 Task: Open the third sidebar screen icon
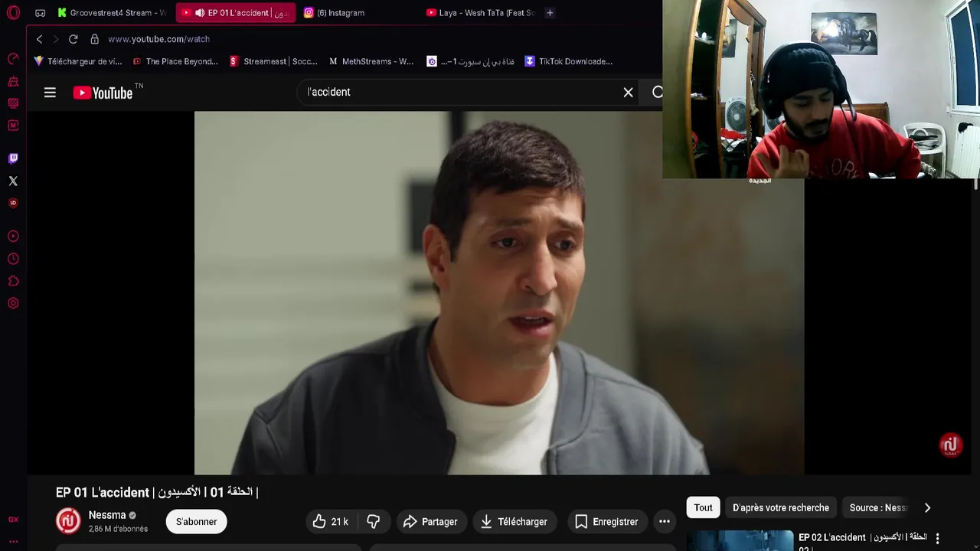click(13, 103)
